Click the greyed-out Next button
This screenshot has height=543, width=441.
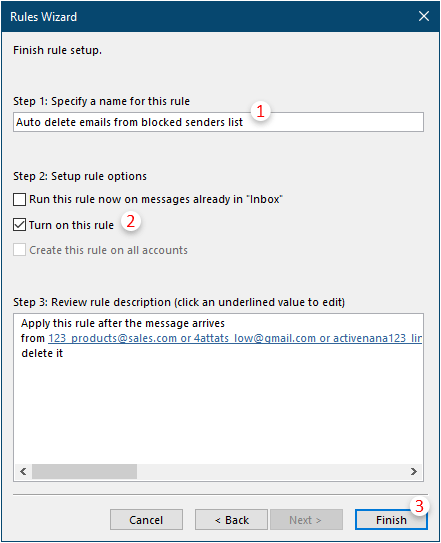coord(306,519)
